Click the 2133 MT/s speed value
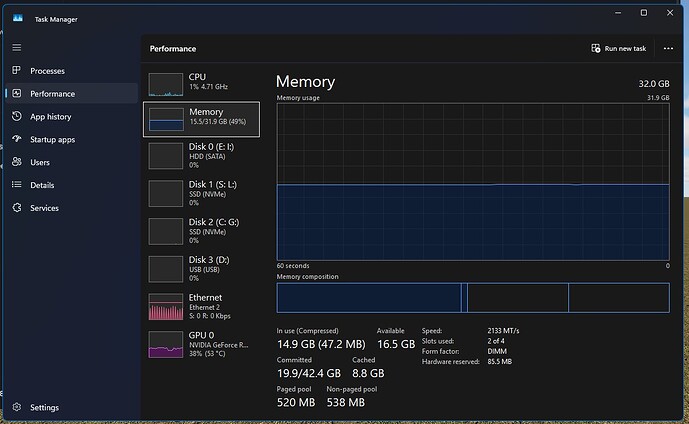 503,331
